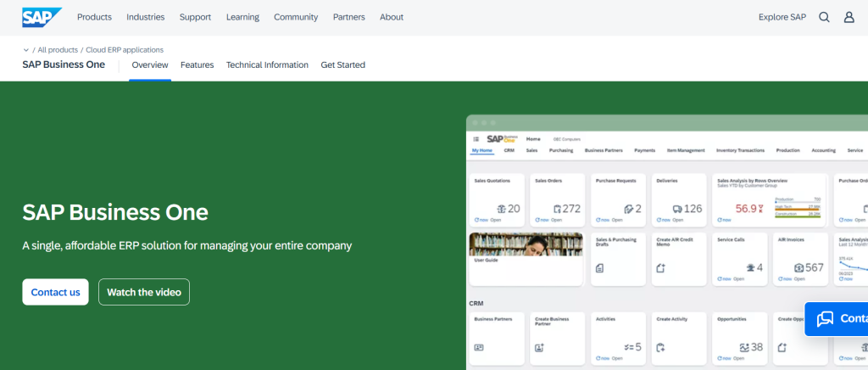Click the OEC Computers company name
This screenshot has width=868, height=370.
coord(567,139)
